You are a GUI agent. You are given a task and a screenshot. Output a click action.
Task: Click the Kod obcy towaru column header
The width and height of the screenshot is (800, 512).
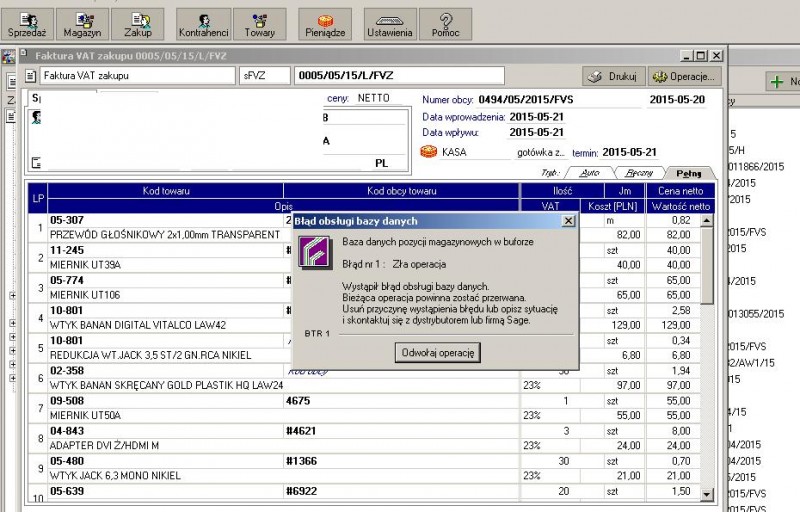402,191
